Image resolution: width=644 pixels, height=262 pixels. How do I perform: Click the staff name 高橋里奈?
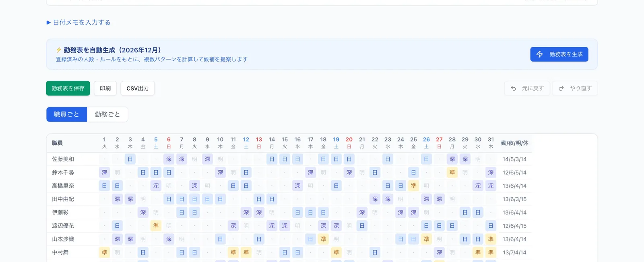tap(63, 186)
